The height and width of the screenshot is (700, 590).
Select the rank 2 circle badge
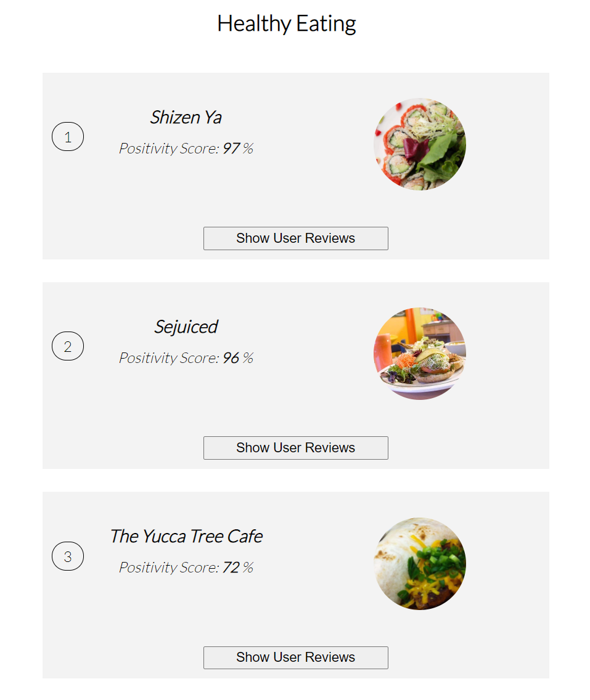click(68, 346)
